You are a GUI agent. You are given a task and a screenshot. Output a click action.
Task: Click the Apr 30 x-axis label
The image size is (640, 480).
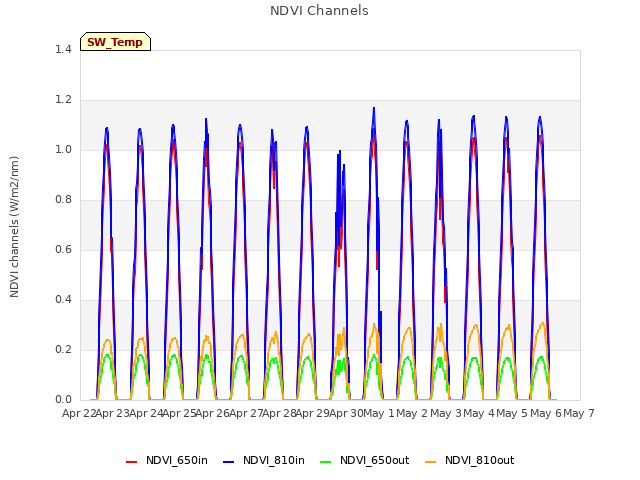pos(346,413)
